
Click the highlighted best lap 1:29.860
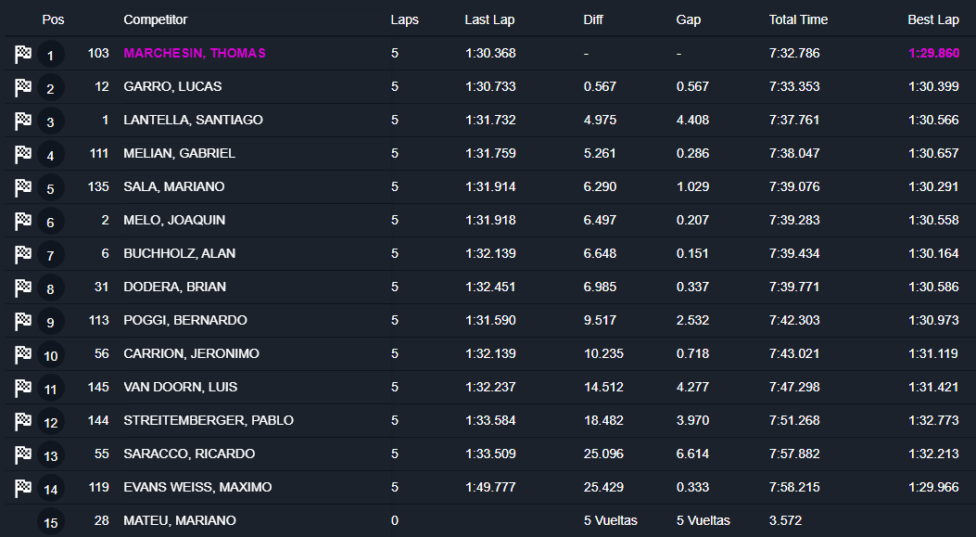click(x=933, y=53)
